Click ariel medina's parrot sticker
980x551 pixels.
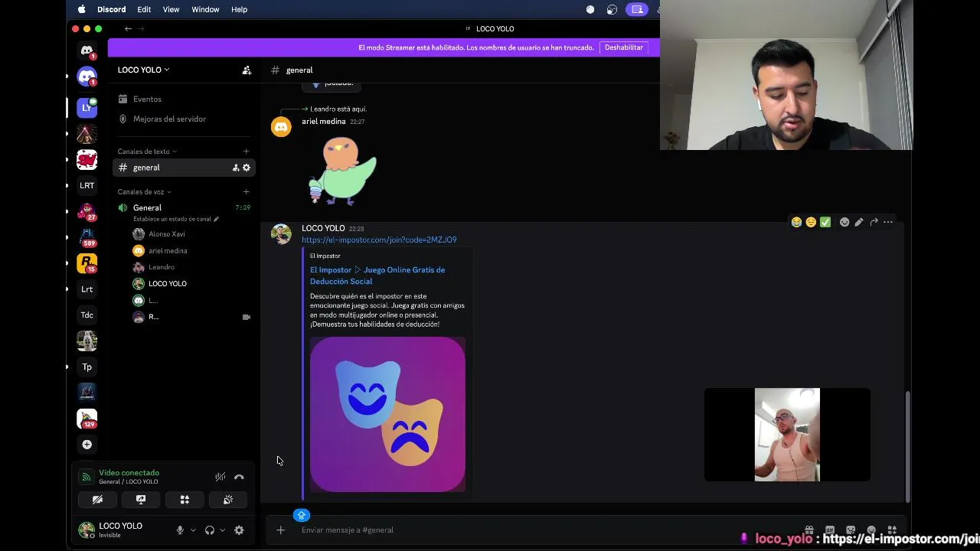click(x=342, y=171)
